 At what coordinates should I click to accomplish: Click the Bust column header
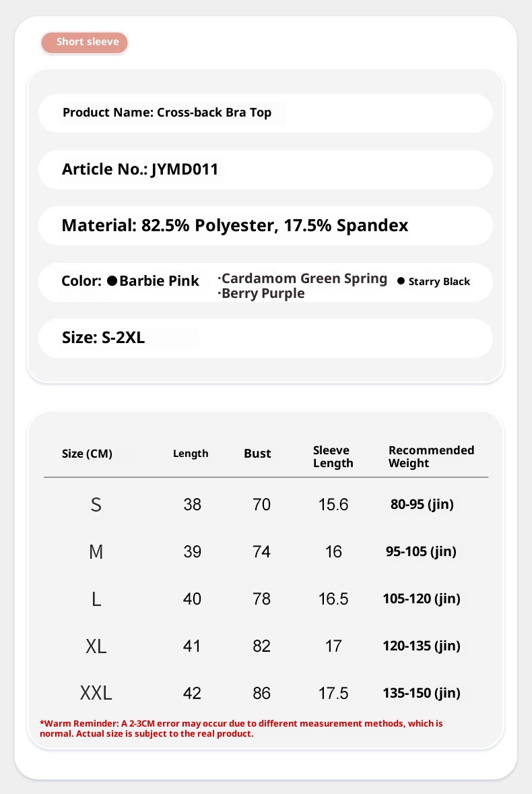[257, 454]
